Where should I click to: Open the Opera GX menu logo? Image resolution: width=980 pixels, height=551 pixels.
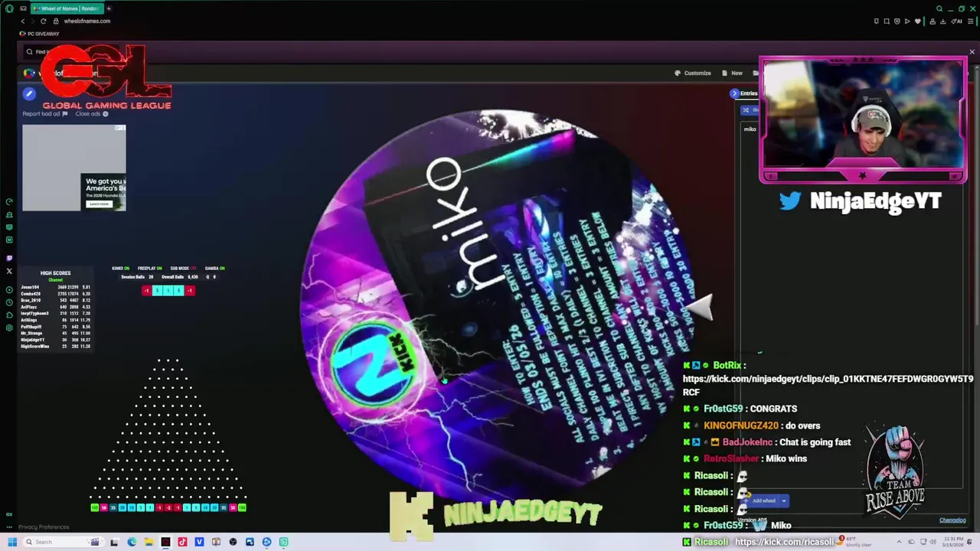coord(9,8)
